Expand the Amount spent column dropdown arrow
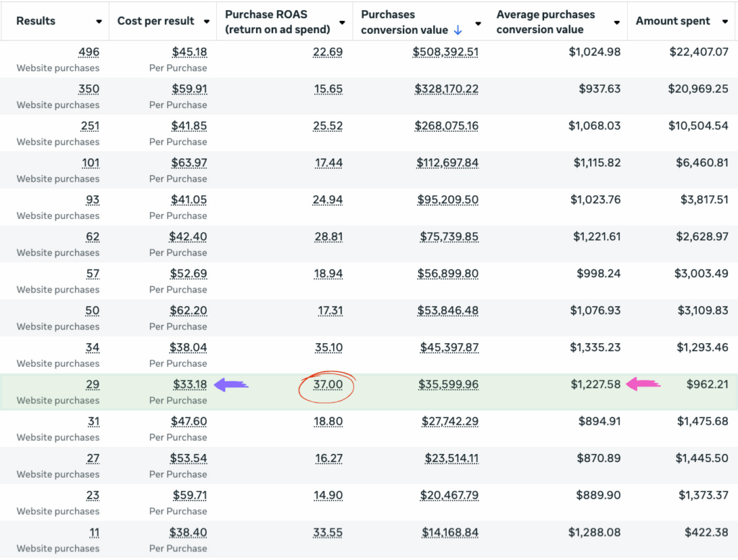Image resolution: width=738 pixels, height=560 pixels. pyautogui.click(x=724, y=22)
